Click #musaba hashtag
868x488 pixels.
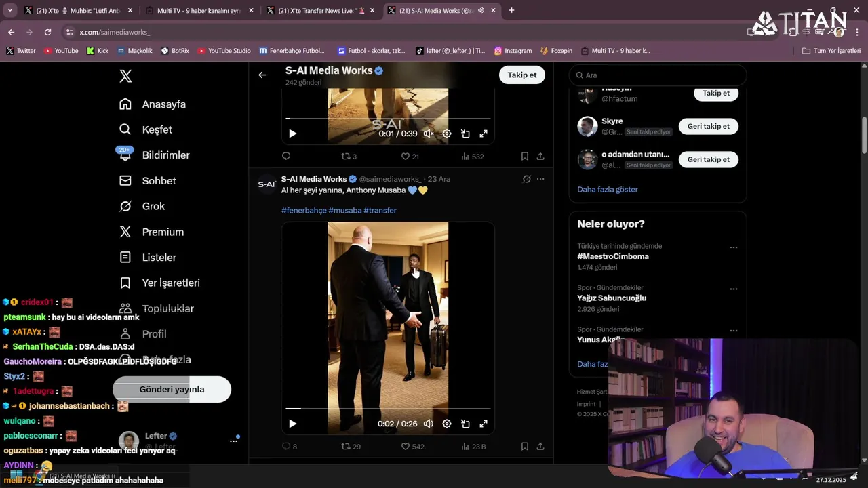tap(345, 211)
